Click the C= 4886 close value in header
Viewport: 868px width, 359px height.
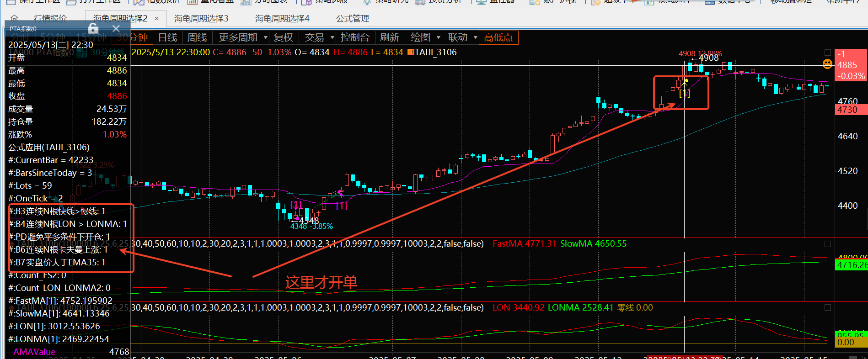(230, 52)
